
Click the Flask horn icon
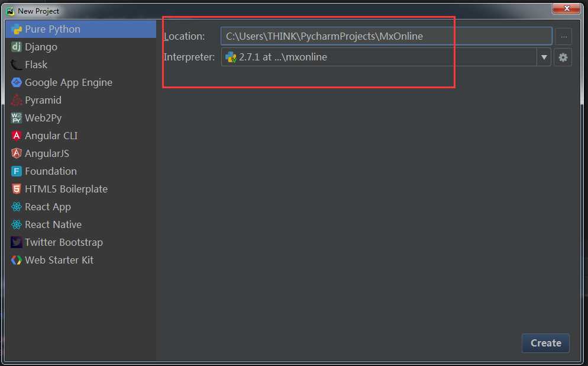pyautogui.click(x=17, y=65)
